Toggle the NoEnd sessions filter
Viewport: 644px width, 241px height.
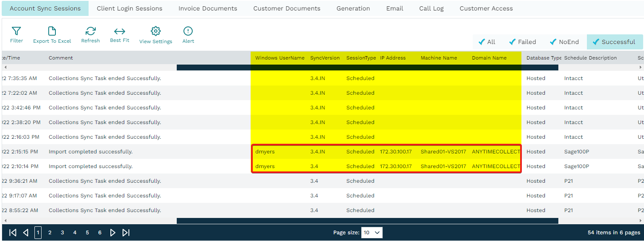click(x=564, y=42)
